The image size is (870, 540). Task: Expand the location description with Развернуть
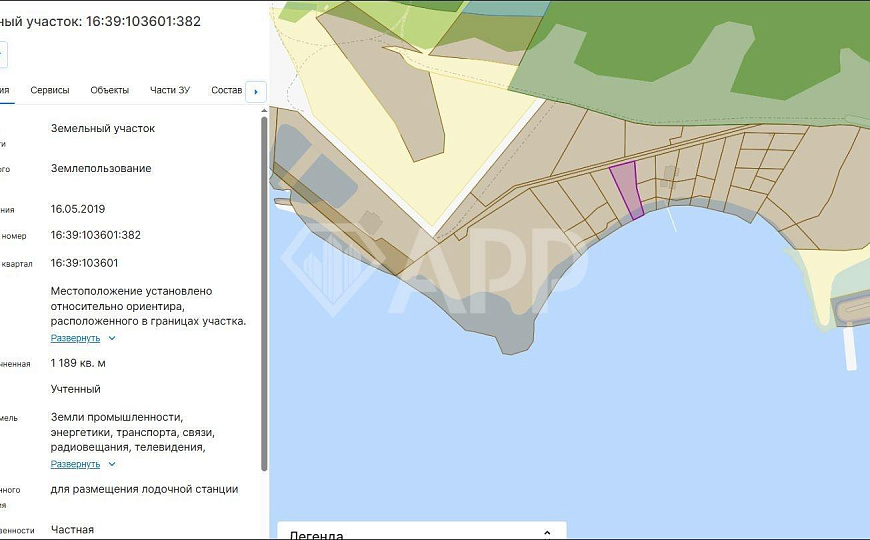coord(76,339)
